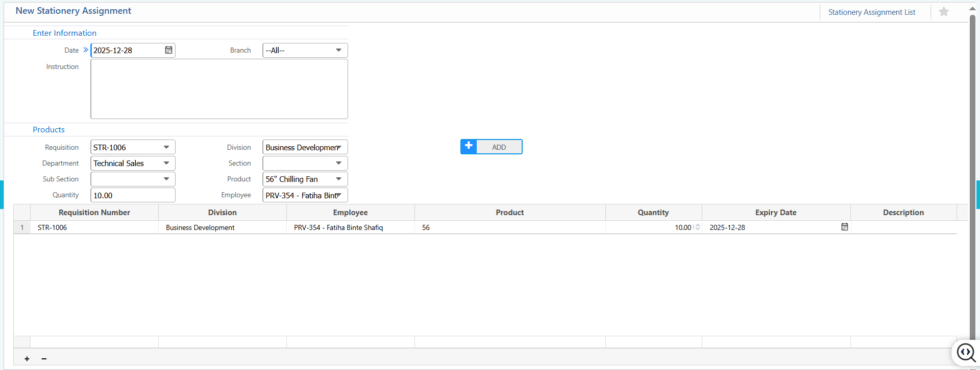Screen dimensions: 980x370
Task: Click the STR-1006 cell in grid
Action: tap(94, 227)
